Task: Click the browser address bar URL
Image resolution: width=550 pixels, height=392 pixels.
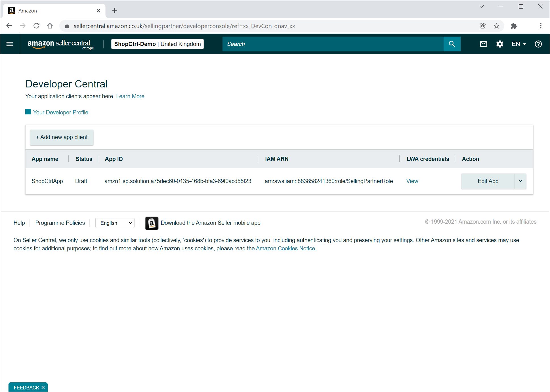Action: 184,26
